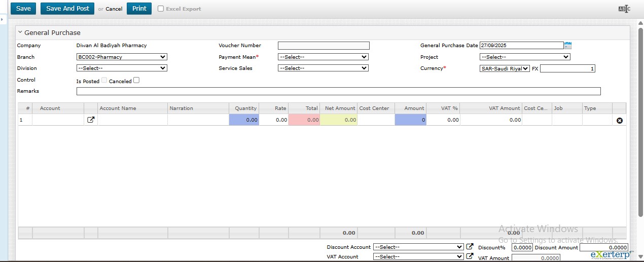Open the calendar date picker icon

(567, 46)
